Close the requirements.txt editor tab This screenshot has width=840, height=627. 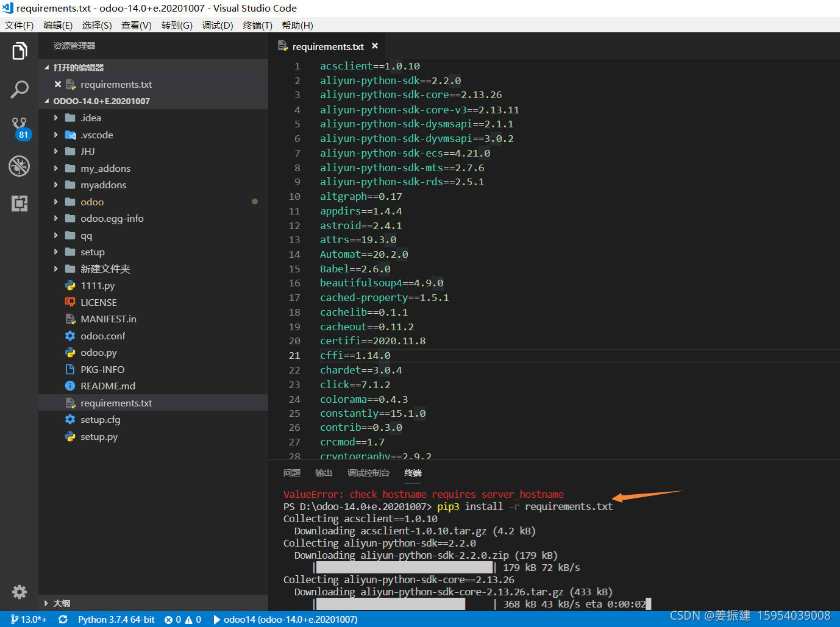[x=375, y=46]
